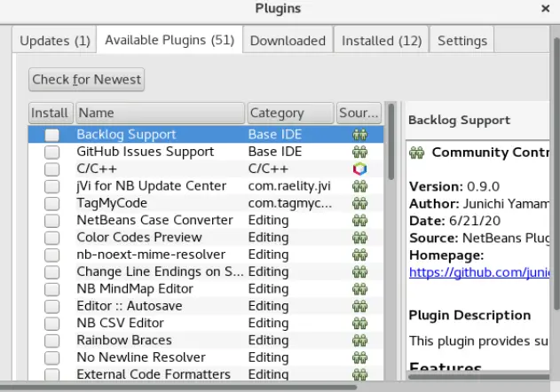Click the source icon for NB CSV Editor
This screenshot has height=392, width=560.
359,323
